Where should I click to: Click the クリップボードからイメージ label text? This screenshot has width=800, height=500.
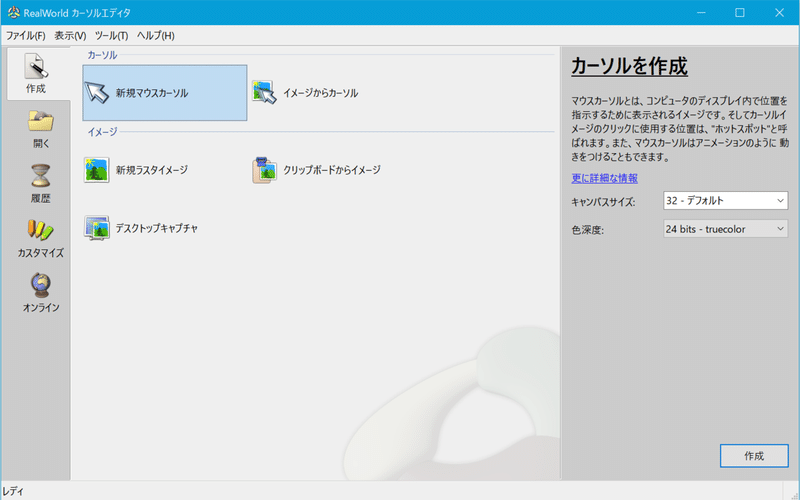coord(332,170)
